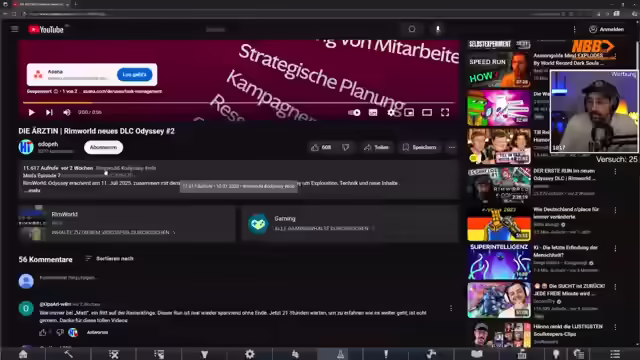Click the add comment input field
Image resolution: width=640 pixels, height=360 pixels.
pyautogui.click(x=245, y=278)
